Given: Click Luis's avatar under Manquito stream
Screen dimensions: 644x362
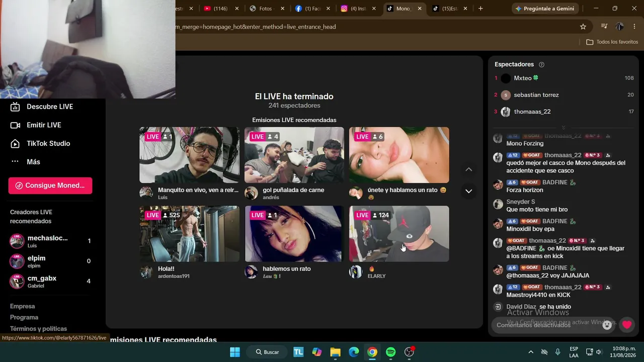Looking at the screenshot, I should [x=146, y=193].
